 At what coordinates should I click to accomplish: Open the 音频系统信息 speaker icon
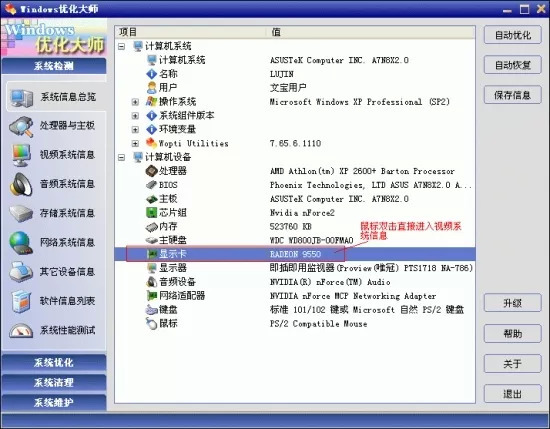tap(21, 184)
